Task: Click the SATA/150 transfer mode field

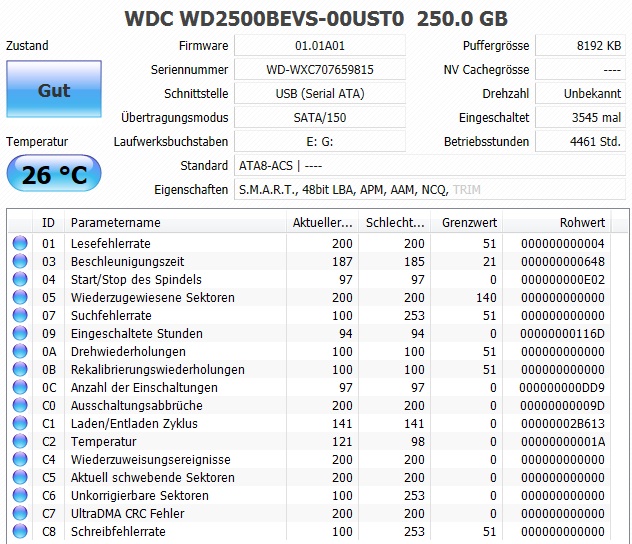Action: click(x=320, y=118)
